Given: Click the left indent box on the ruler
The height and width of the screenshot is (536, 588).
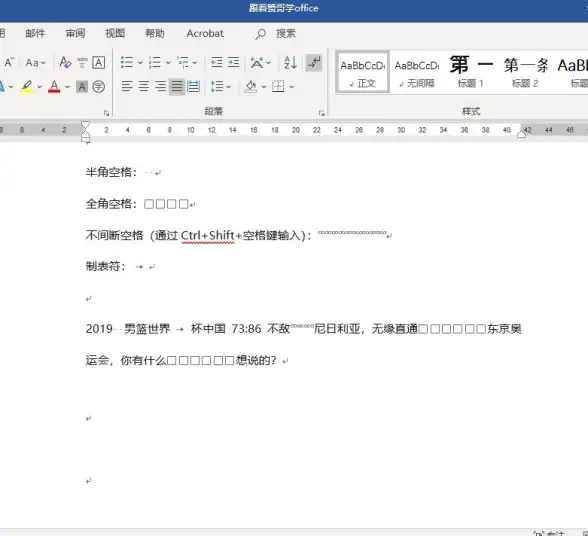Looking at the screenshot, I should (x=86, y=141).
